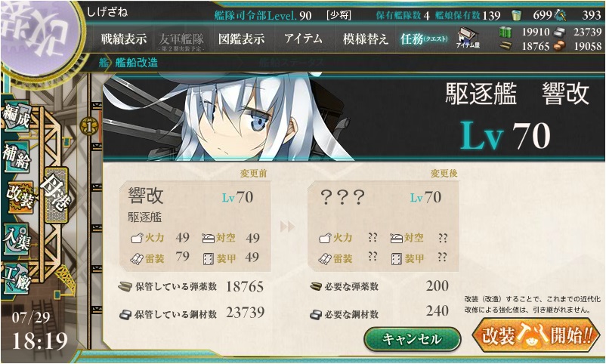Go to the 入渠 docking repair icon
The height and width of the screenshot is (364, 606).
pyautogui.click(x=16, y=239)
